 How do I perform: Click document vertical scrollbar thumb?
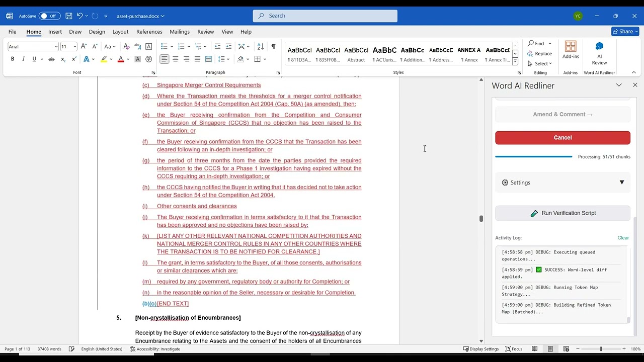[x=481, y=218]
